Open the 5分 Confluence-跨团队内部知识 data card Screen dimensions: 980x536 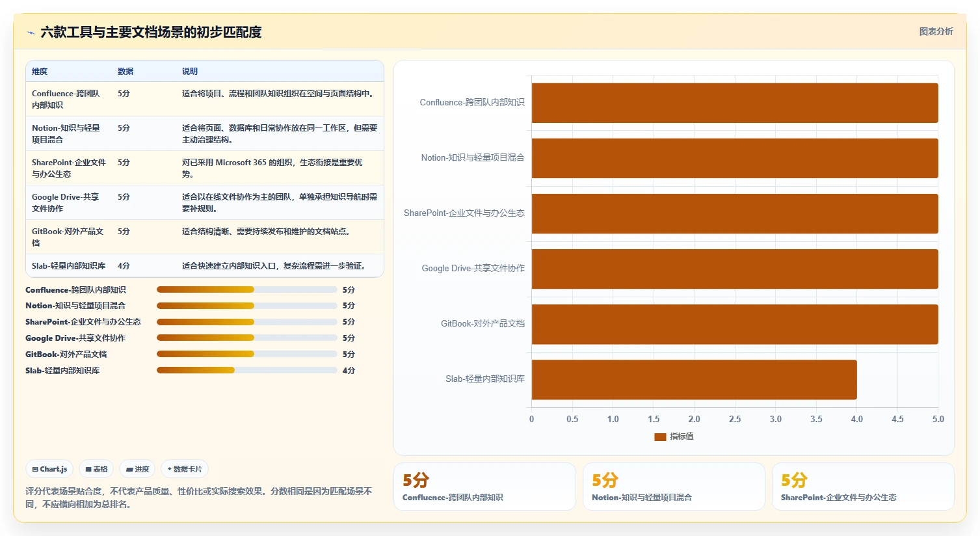coord(484,487)
